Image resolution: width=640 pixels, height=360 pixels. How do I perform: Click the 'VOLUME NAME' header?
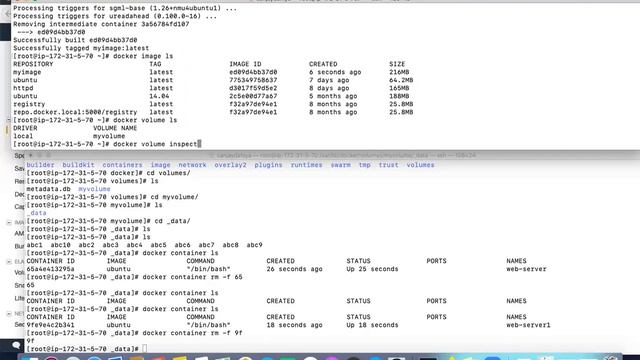click(115, 128)
